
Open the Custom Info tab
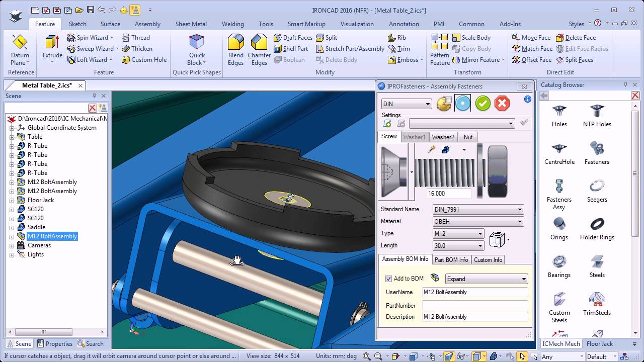tap(488, 260)
